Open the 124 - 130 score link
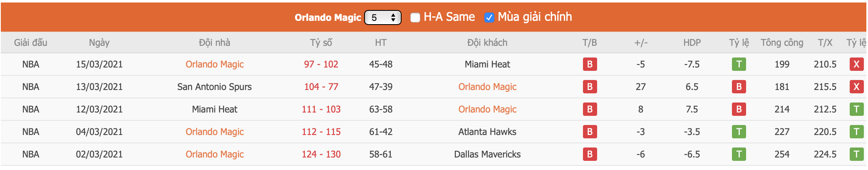 (x=321, y=154)
